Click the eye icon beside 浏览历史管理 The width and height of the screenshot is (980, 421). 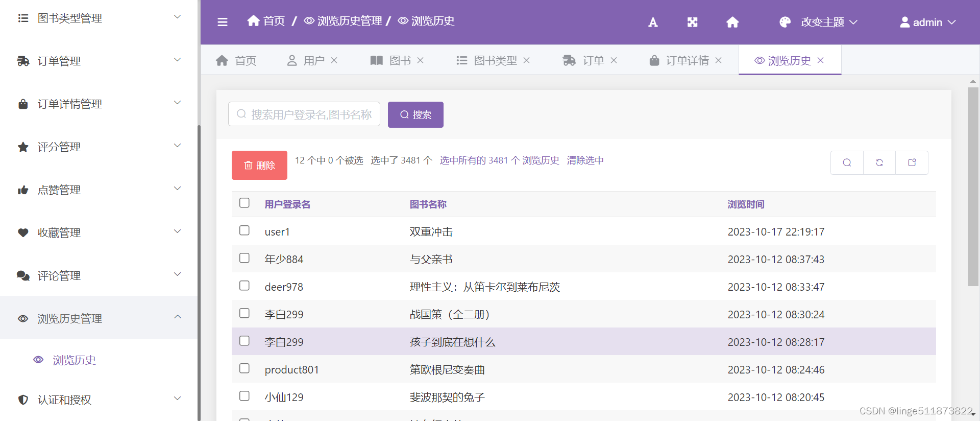pos(23,319)
